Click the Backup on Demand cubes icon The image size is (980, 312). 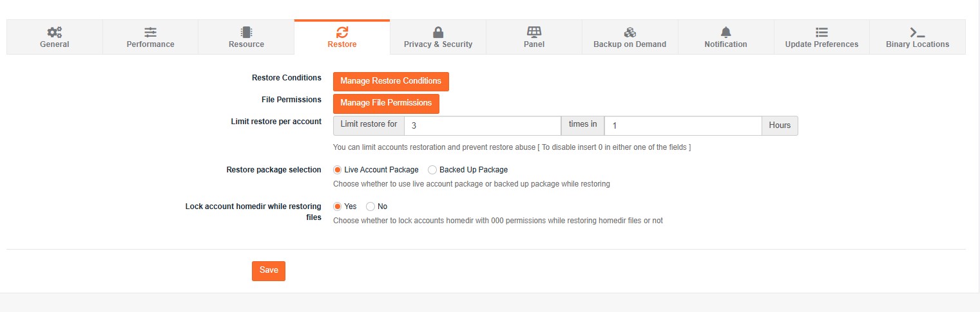(630, 32)
